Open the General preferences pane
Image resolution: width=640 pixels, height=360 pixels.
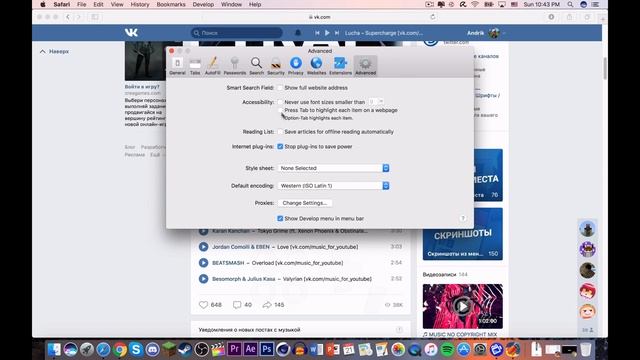177,66
